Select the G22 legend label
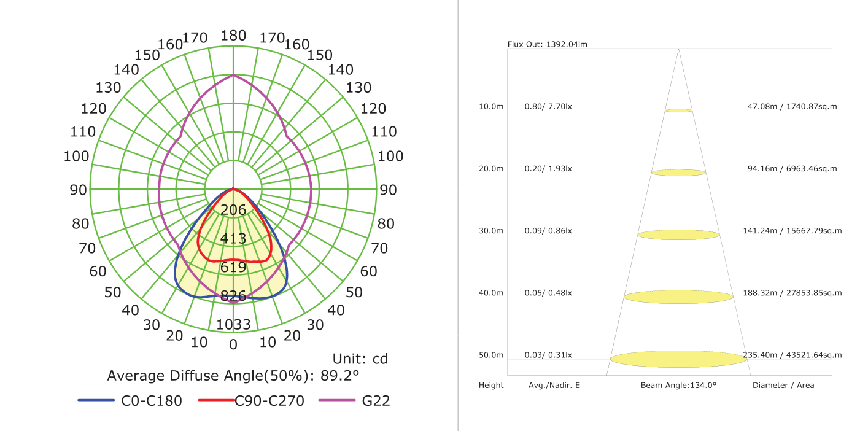 pyautogui.click(x=376, y=401)
